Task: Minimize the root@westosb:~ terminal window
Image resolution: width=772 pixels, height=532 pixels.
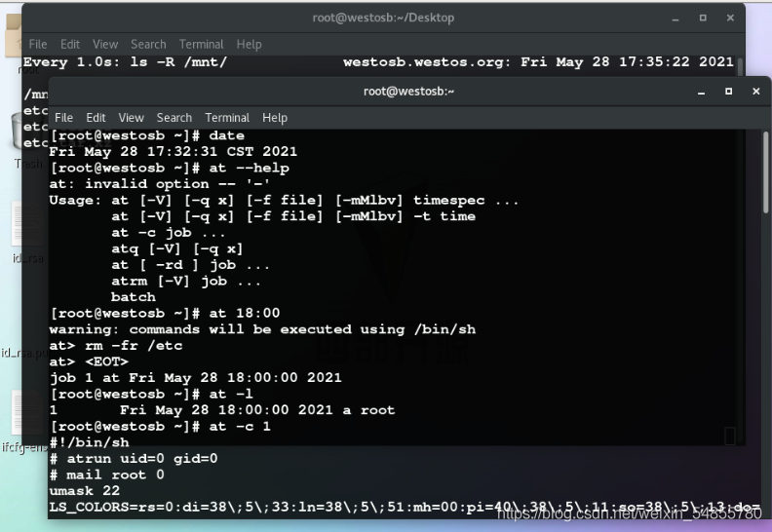Action: coord(701,92)
